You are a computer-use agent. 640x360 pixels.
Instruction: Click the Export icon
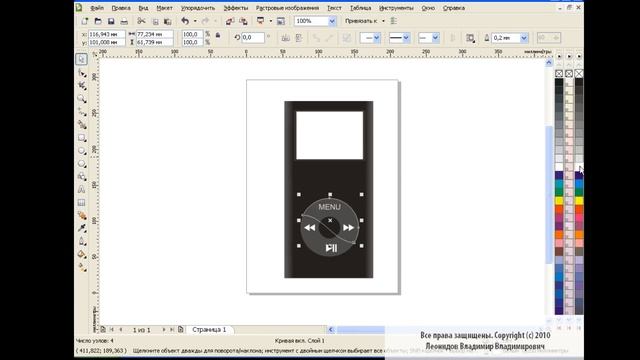click(x=243, y=21)
